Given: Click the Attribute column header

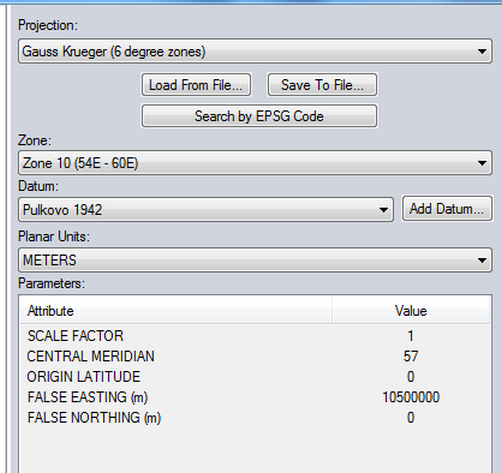Looking at the screenshot, I should 176,311.
